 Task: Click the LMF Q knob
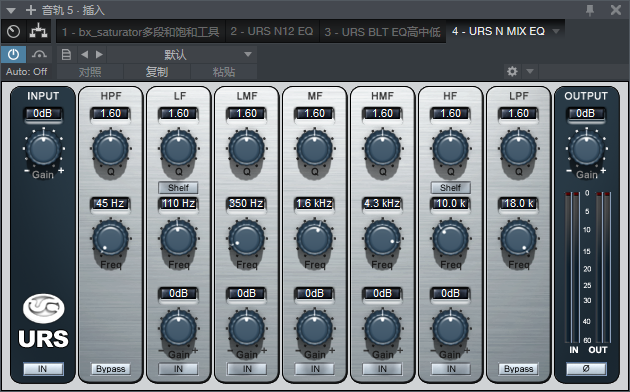coord(247,149)
